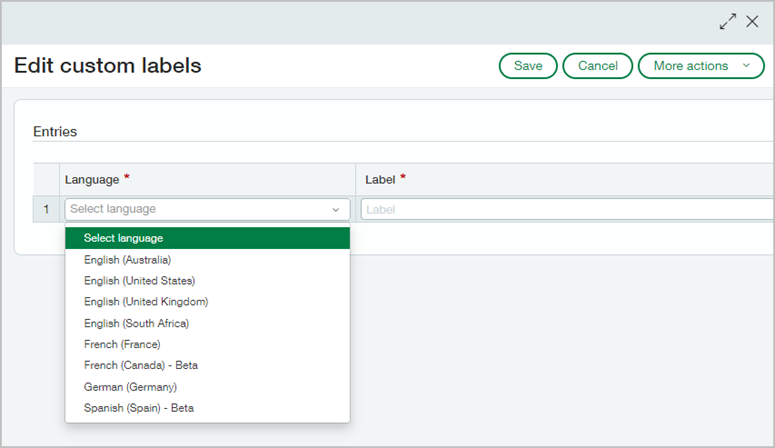
Task: Select English (Australia) from the list
Action: pyautogui.click(x=127, y=260)
